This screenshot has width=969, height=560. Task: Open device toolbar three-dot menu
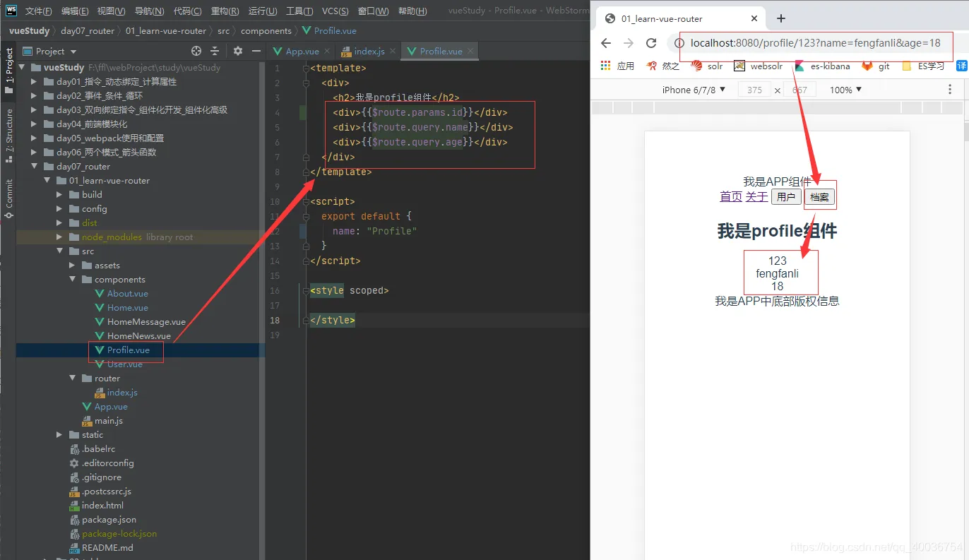coord(950,90)
